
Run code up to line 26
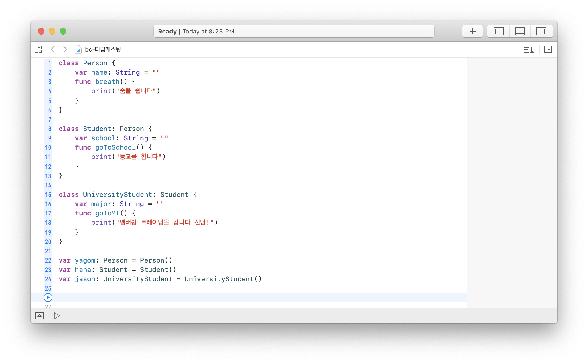point(48,297)
